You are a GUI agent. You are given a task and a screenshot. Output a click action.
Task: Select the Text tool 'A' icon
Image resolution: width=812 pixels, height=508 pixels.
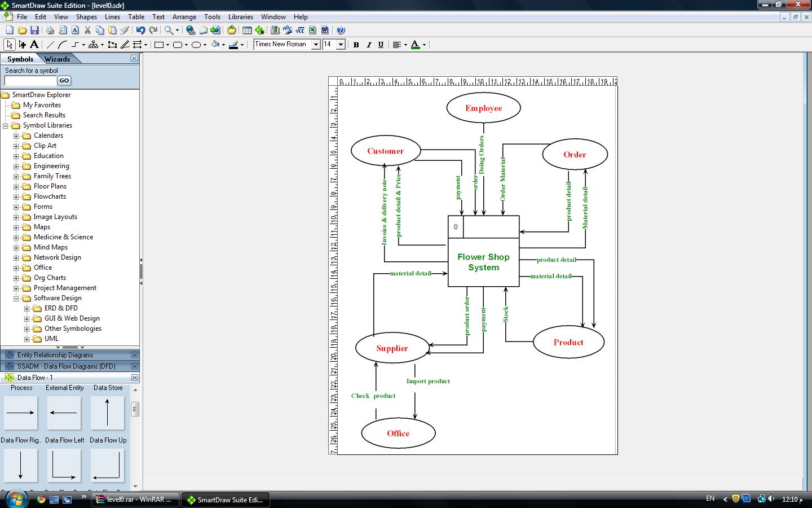pyautogui.click(x=34, y=45)
